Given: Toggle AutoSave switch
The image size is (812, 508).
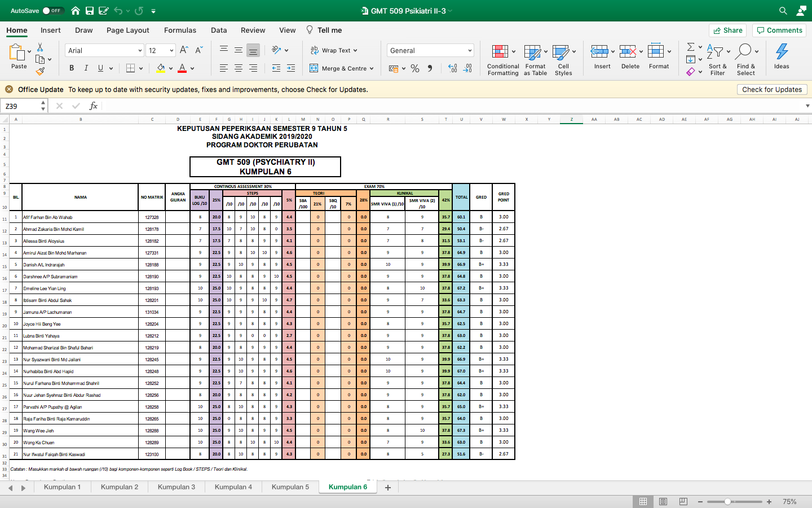Looking at the screenshot, I should 53,11.
